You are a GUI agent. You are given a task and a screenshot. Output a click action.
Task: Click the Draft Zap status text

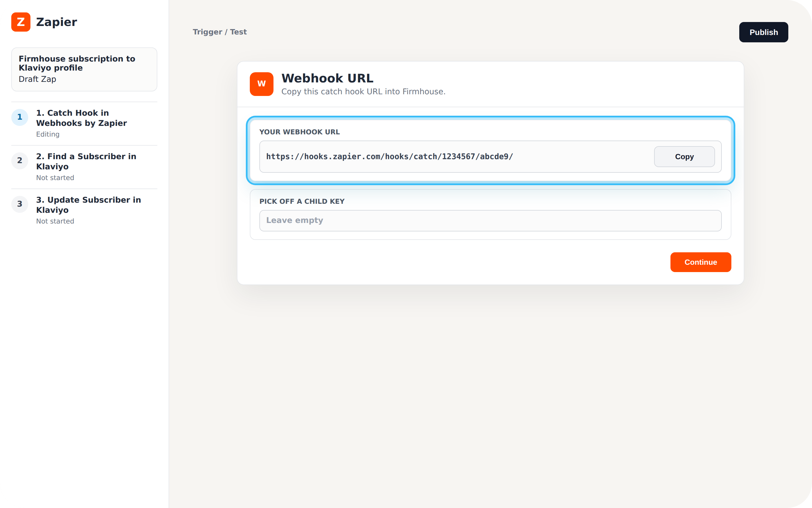[x=37, y=79]
